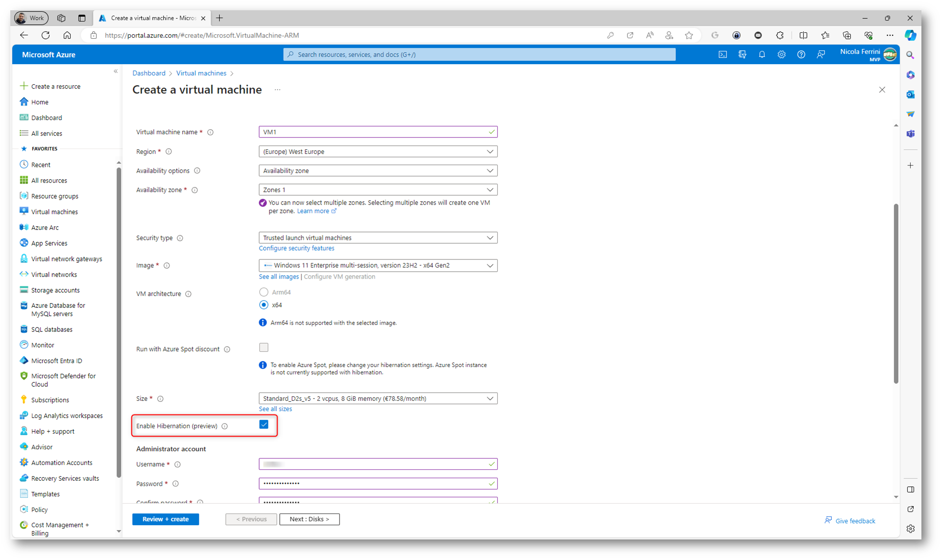Show info tooltip for Virtual machine name
942x560 pixels.
pos(210,132)
